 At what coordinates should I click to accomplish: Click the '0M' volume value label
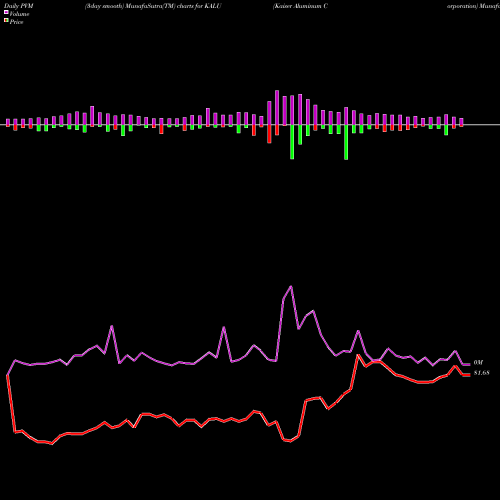478,362
